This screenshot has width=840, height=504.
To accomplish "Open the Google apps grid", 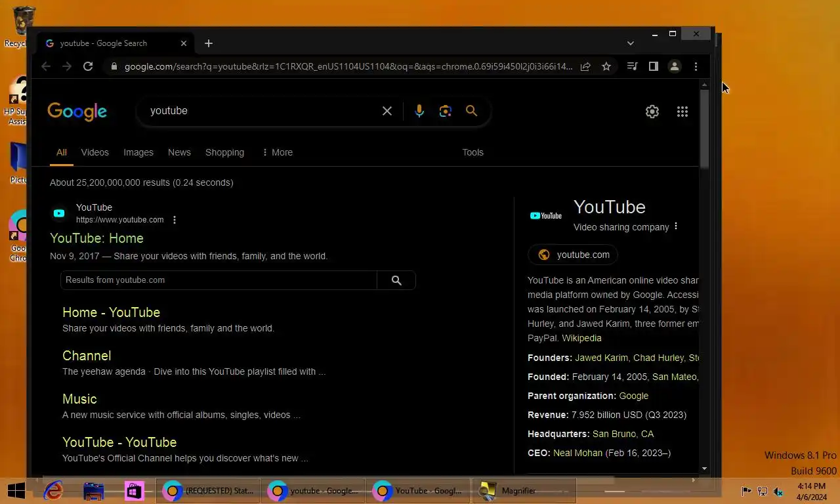I will coord(682,112).
